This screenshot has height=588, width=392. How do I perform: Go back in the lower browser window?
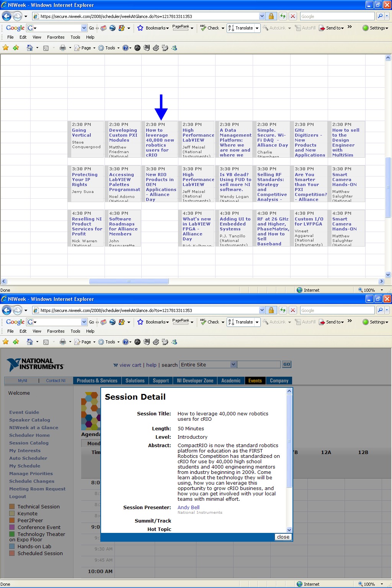pos(7,310)
